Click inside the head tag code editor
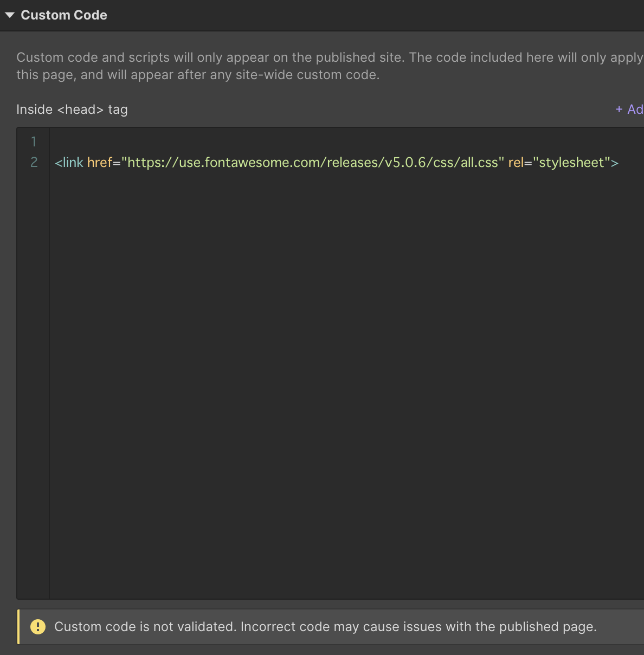The height and width of the screenshot is (655, 644). pyautogui.click(x=347, y=363)
